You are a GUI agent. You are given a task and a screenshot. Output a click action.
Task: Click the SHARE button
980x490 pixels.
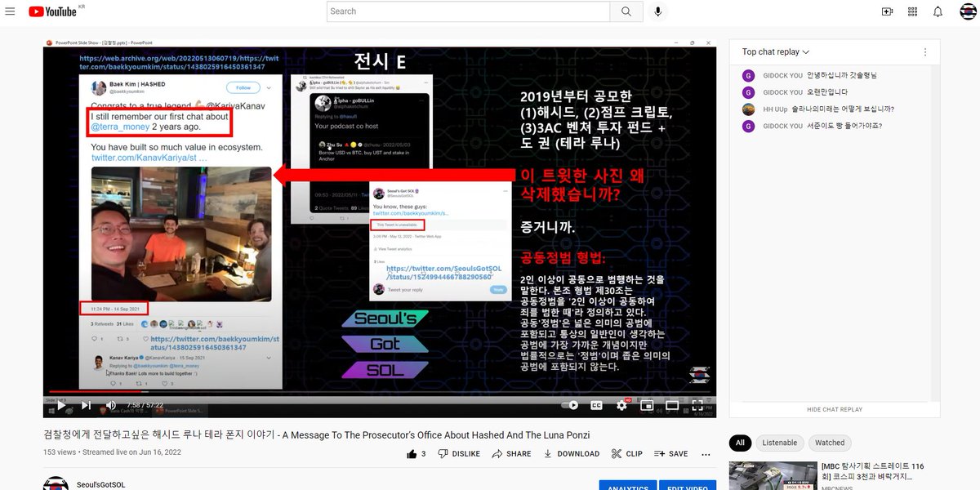coord(511,454)
